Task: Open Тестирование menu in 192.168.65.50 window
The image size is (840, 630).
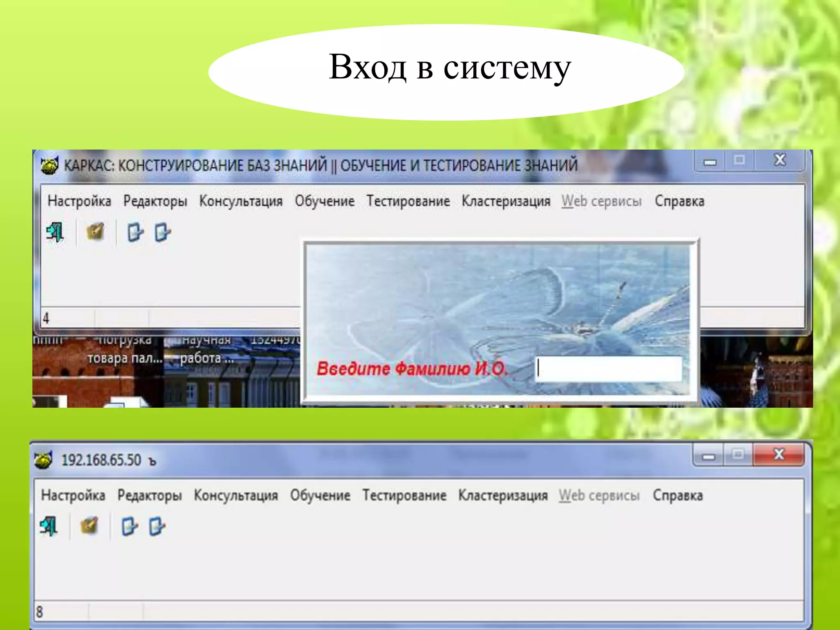Action: tap(404, 495)
